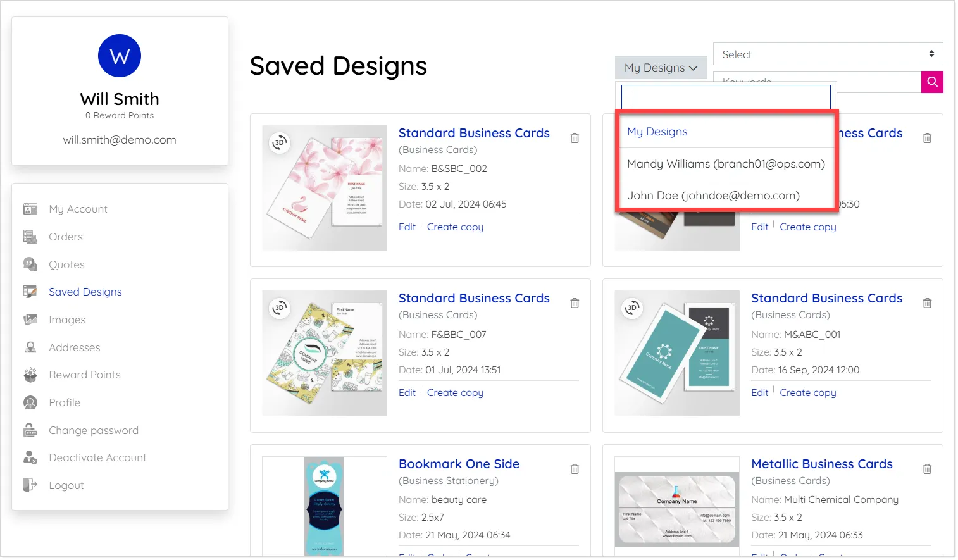Choose John Doe from the dropdown list

pos(726,196)
